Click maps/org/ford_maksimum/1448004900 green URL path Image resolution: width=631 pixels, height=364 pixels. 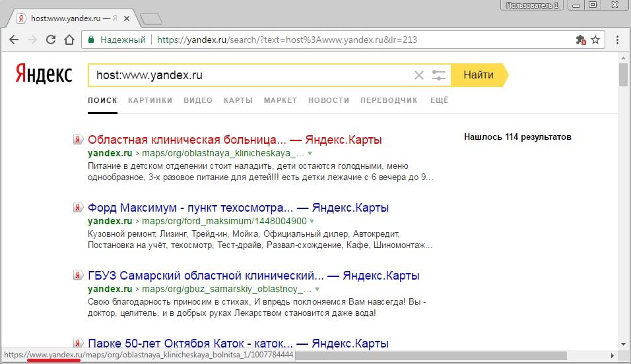point(224,221)
